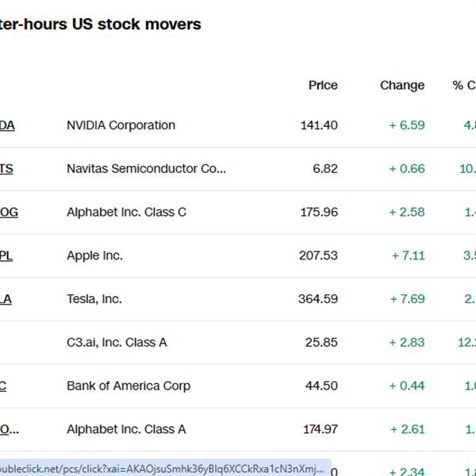
Task: Select Navitas price 6.82
Action: (325, 169)
